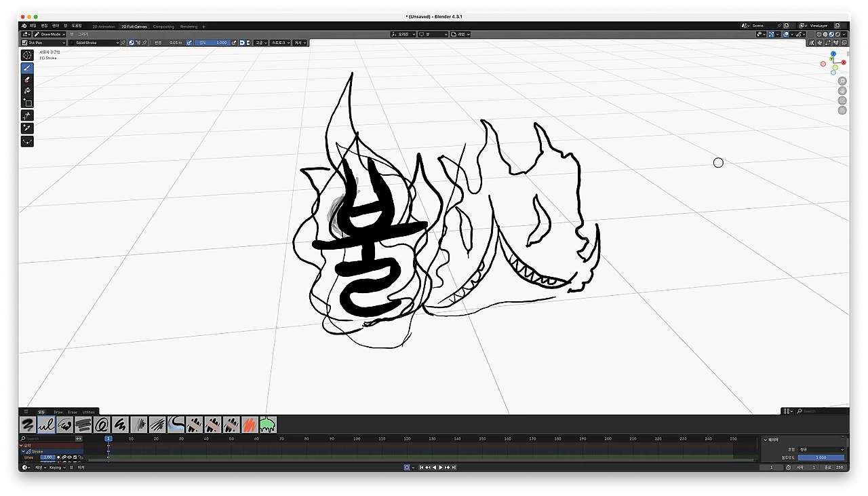Click the Blender logo menu icon

24,26
